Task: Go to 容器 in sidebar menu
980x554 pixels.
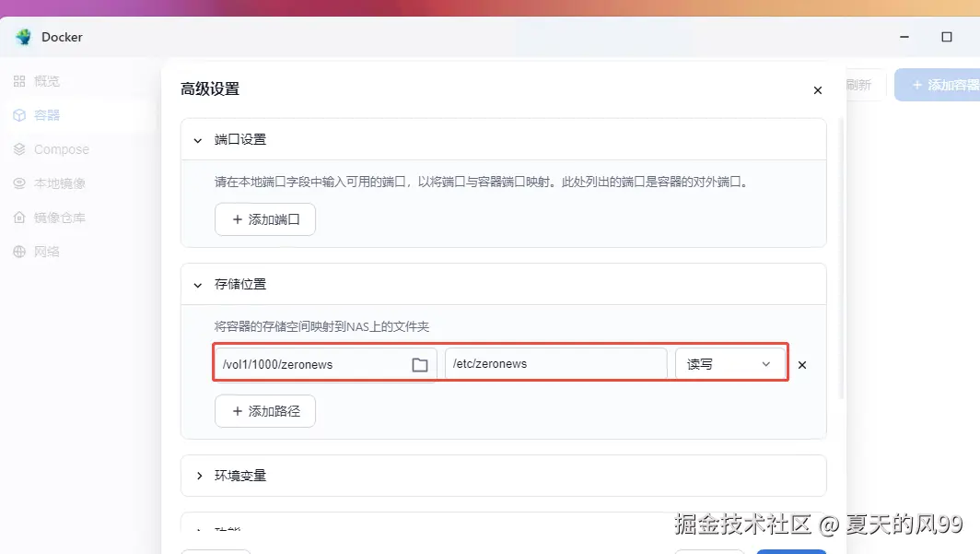Action: (47, 115)
